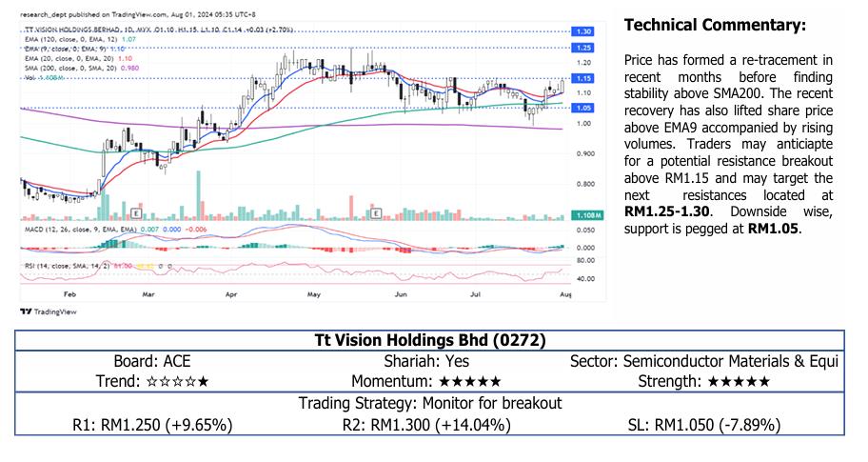Select the 1.15 price level label
This screenshot has height=462, width=868.
tap(584, 78)
